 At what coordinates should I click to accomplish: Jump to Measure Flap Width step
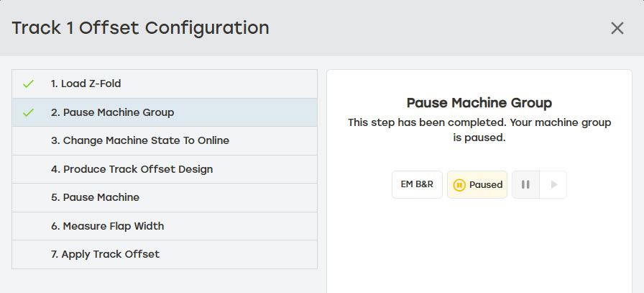(x=107, y=226)
